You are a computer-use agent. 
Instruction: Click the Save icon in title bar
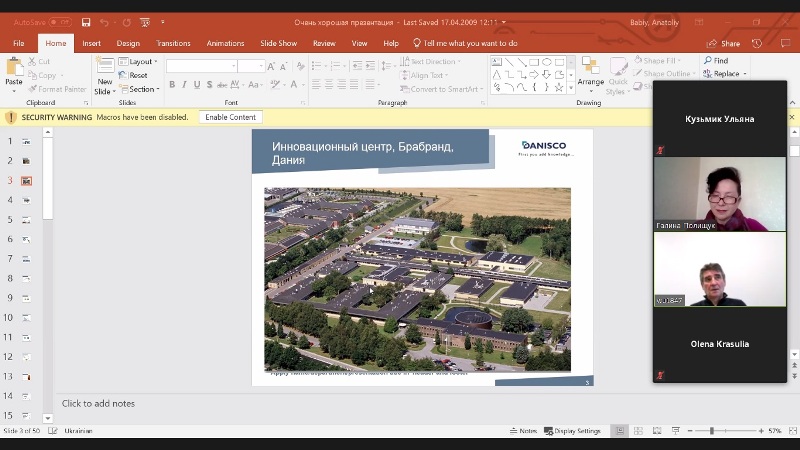pos(86,21)
